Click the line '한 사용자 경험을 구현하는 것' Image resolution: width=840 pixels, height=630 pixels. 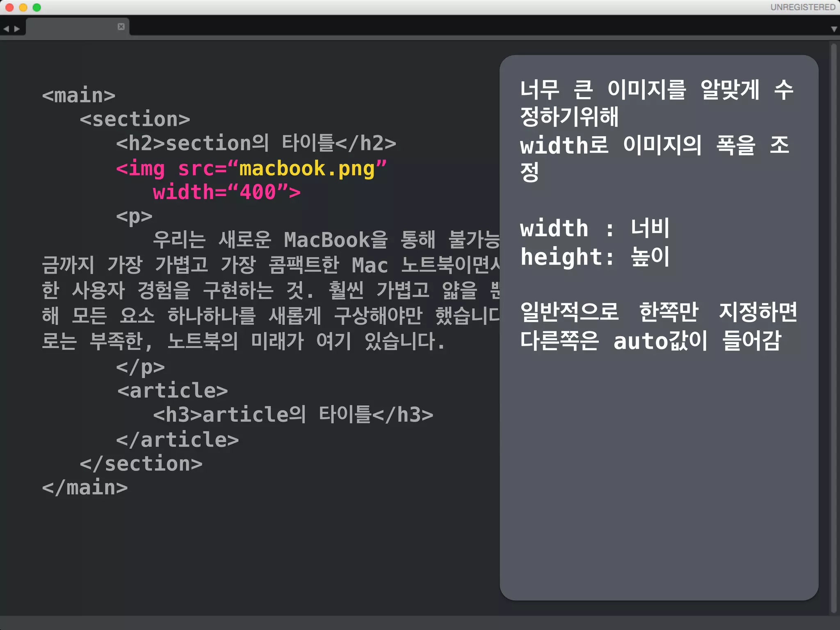tap(271, 290)
